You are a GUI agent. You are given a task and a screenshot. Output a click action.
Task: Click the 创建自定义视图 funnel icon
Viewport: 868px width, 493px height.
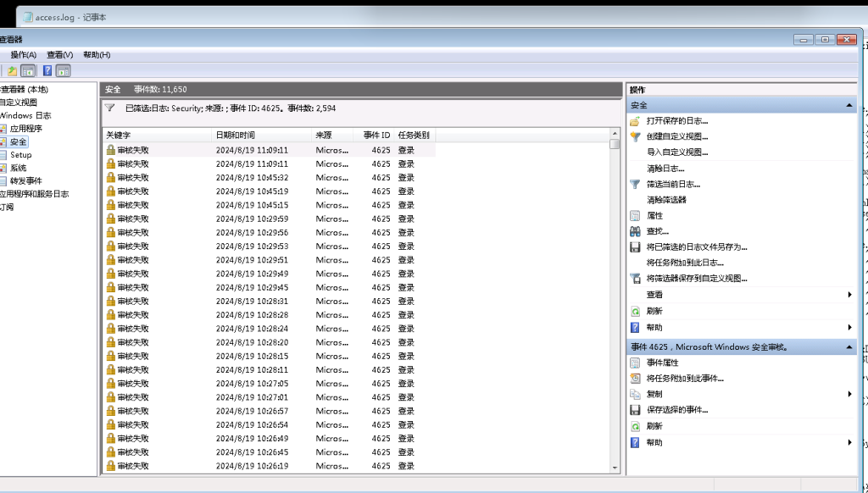(x=635, y=136)
